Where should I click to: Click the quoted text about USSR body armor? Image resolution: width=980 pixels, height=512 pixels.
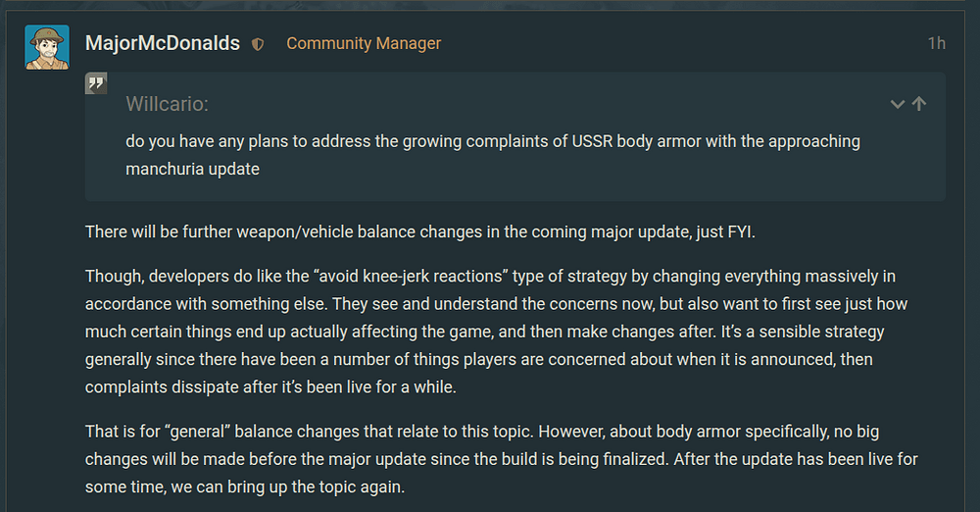point(492,141)
